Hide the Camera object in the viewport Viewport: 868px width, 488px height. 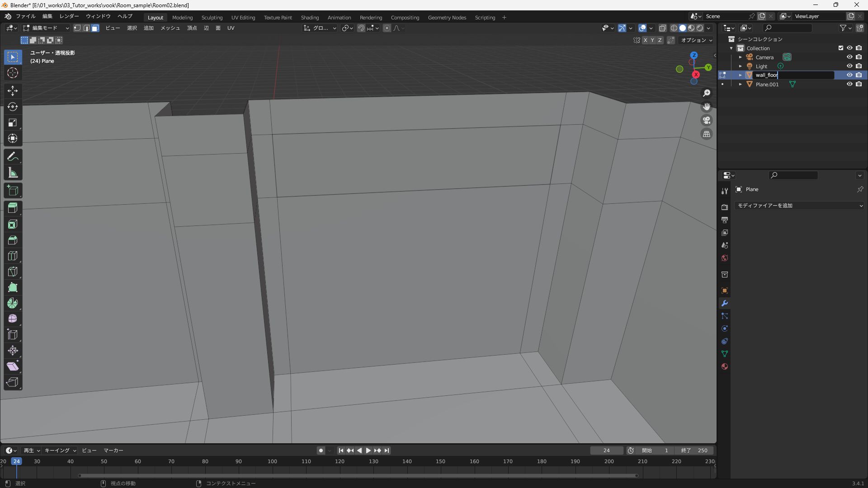pyautogui.click(x=850, y=57)
